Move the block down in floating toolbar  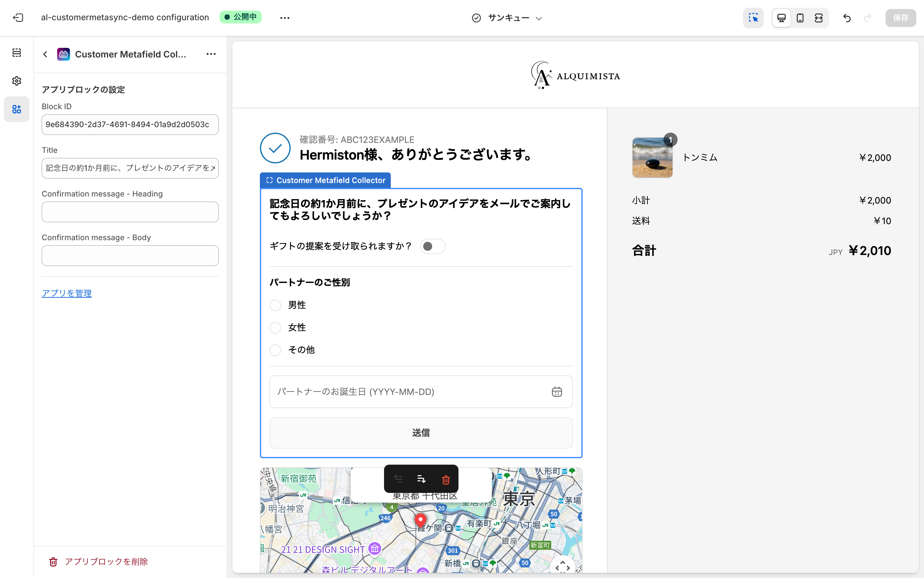(x=421, y=479)
